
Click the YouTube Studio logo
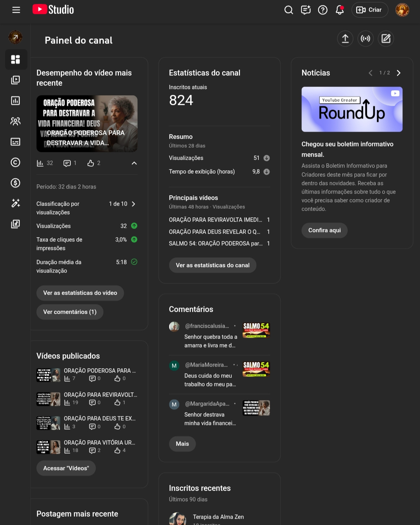pyautogui.click(x=53, y=10)
